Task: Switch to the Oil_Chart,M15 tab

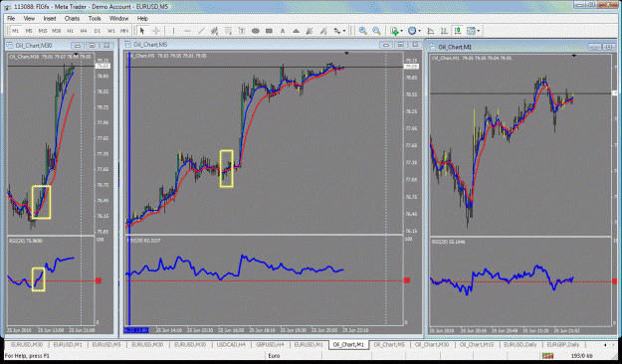Action: pyautogui.click(x=477, y=345)
